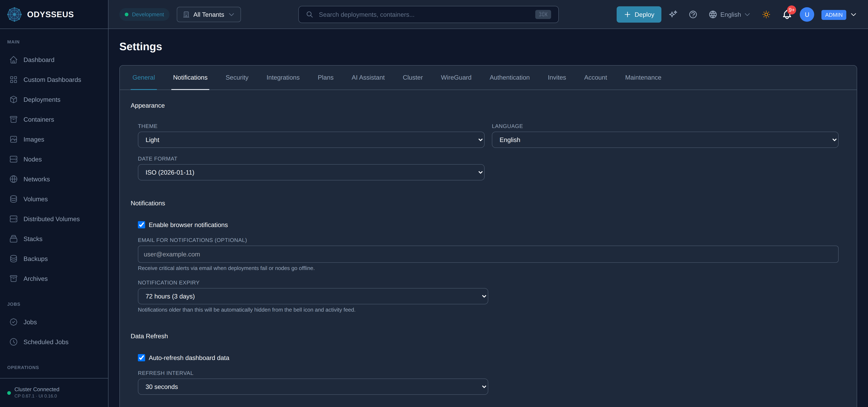Open the Date Format dropdown
868x407 pixels.
pyautogui.click(x=311, y=172)
